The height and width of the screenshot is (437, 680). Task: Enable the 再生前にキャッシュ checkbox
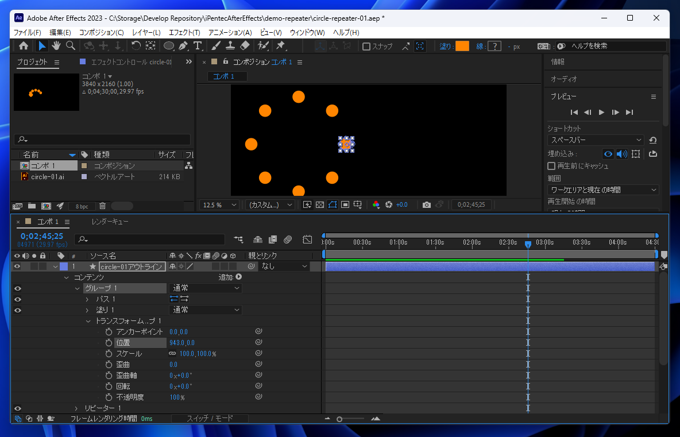552,166
